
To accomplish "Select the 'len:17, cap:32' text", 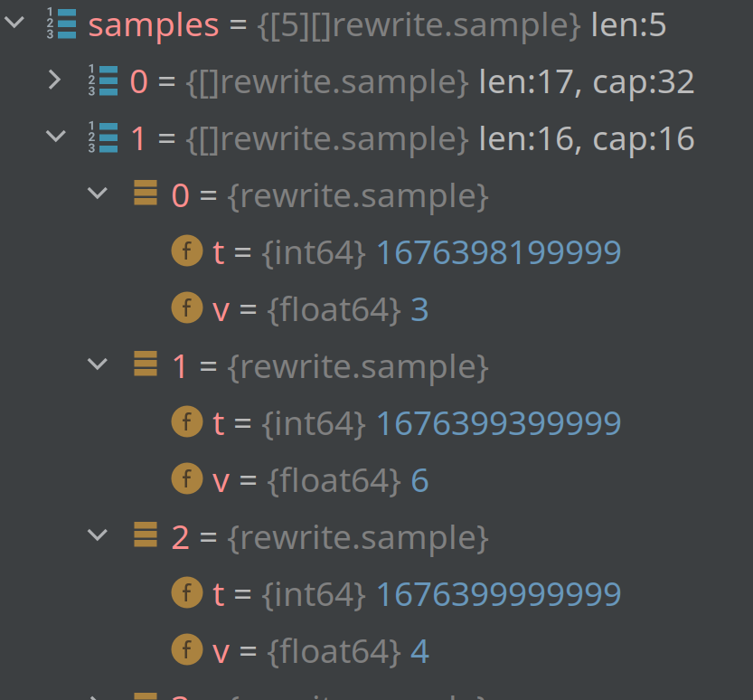I will 587,81.
